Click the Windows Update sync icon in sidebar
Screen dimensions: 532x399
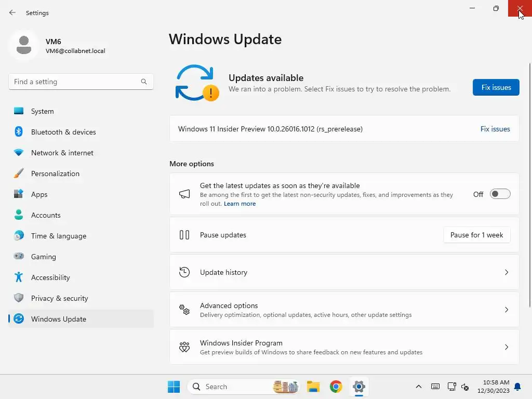[x=19, y=318]
